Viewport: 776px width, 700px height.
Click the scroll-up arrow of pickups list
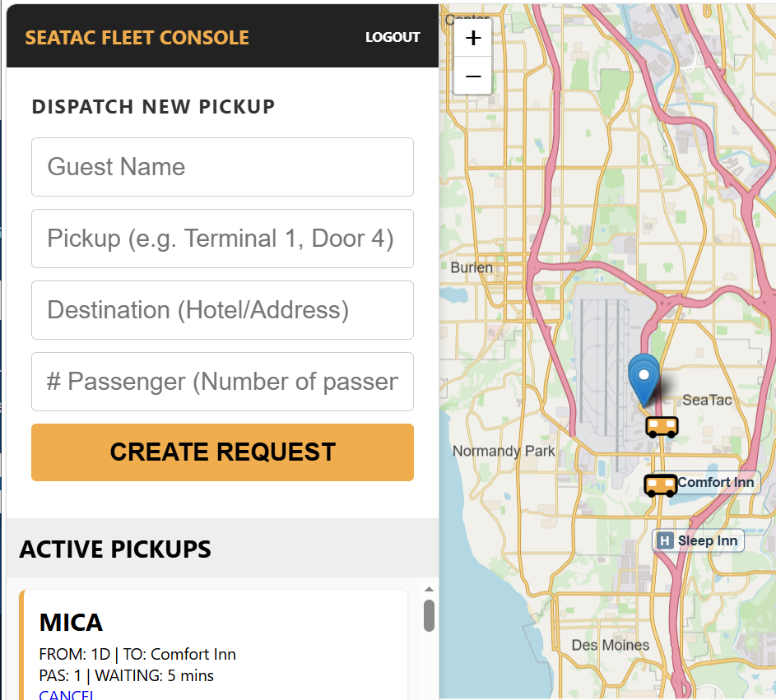pos(429,589)
